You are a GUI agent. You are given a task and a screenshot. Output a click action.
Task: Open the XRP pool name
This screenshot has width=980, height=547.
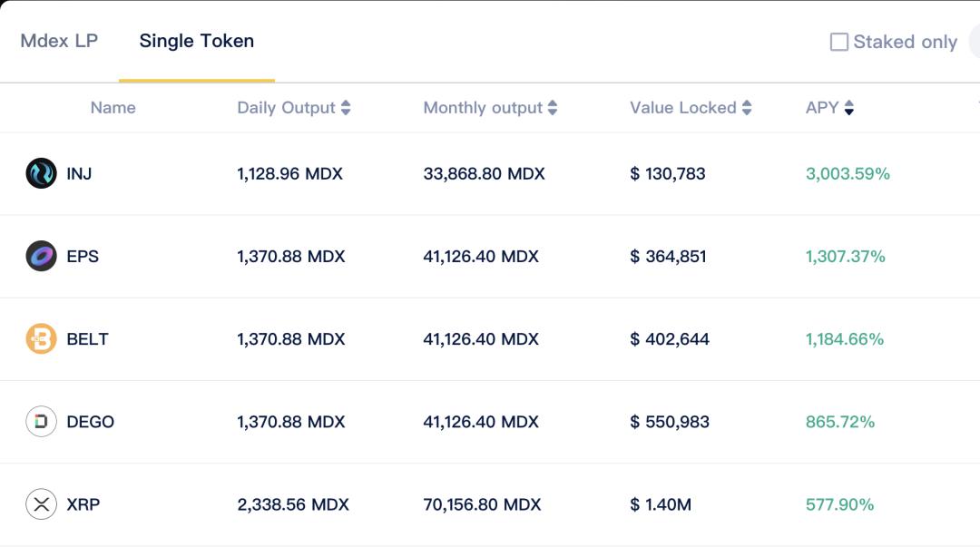pos(83,504)
